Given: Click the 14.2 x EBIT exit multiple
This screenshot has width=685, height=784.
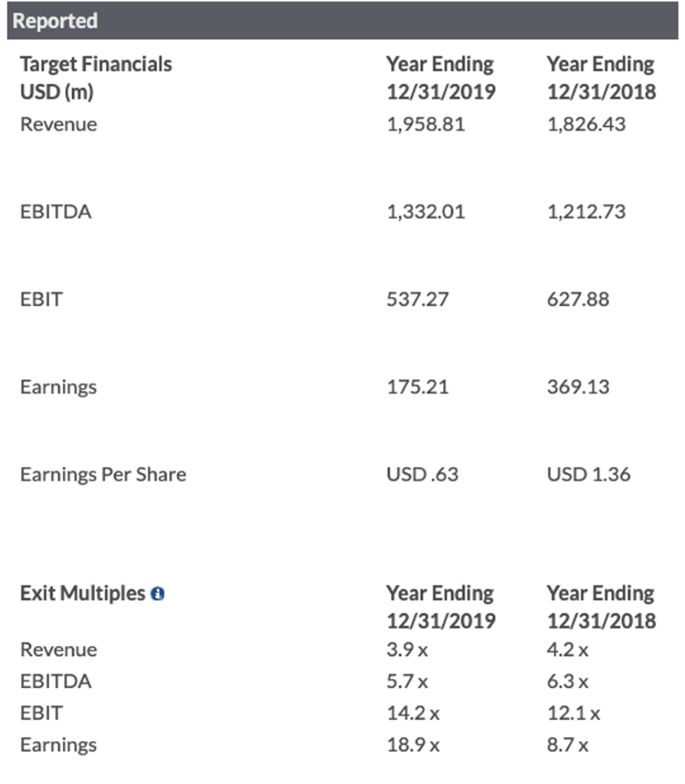Looking at the screenshot, I should (x=413, y=714).
